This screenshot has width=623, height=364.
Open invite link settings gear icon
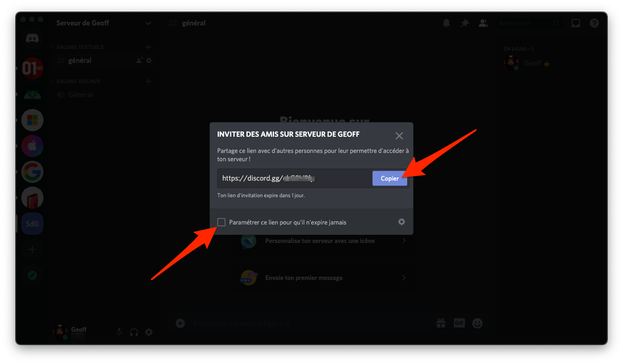tap(402, 222)
